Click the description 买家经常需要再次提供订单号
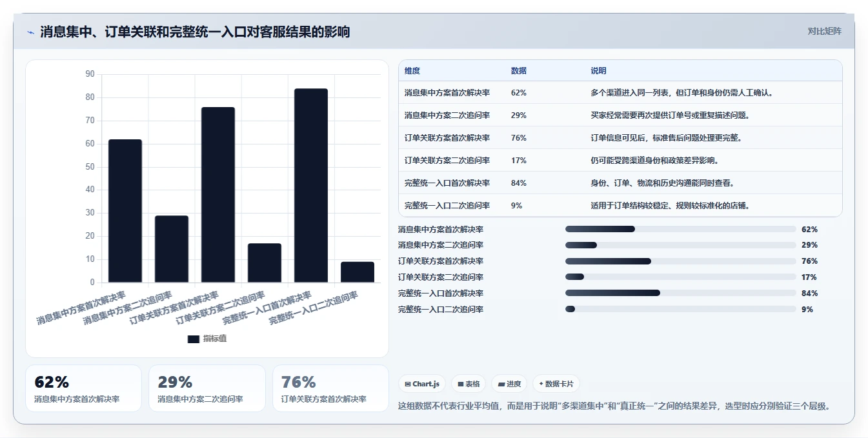The image size is (868, 438). tap(670, 115)
